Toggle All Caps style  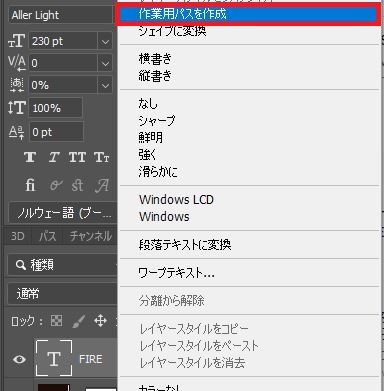[77, 157]
